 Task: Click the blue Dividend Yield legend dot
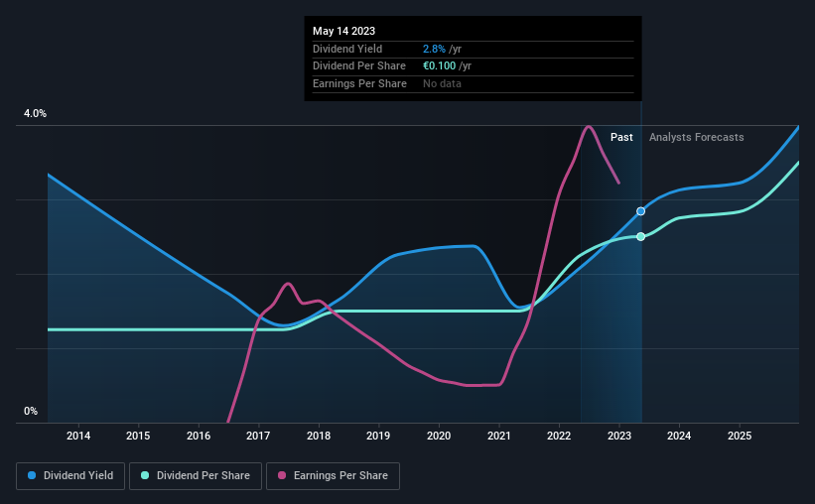point(32,475)
